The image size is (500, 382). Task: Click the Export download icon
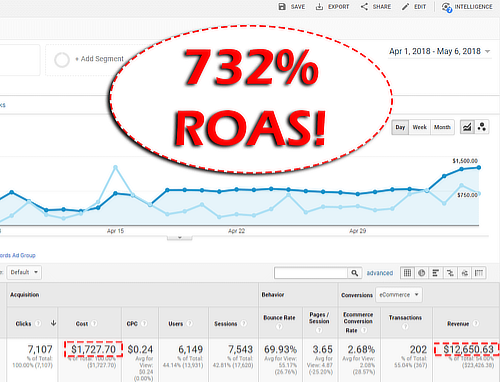319,7
